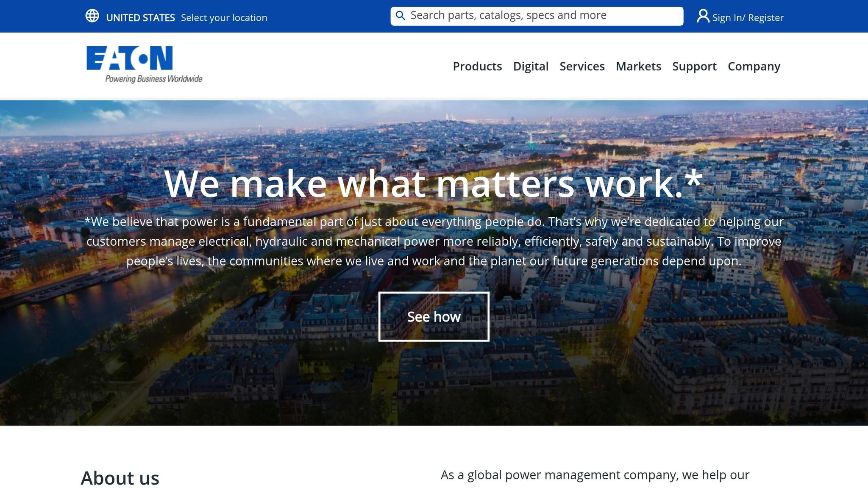Expand the Products menu
The image size is (868, 488).
pos(477,67)
